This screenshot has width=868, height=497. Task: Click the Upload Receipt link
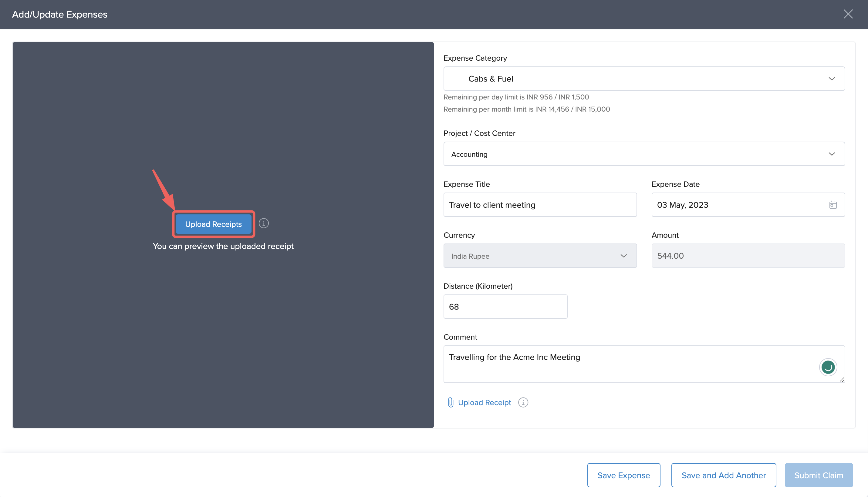(484, 402)
